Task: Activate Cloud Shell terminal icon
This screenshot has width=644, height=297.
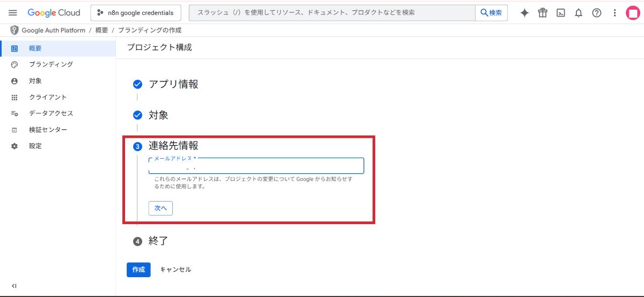Action: point(560,13)
